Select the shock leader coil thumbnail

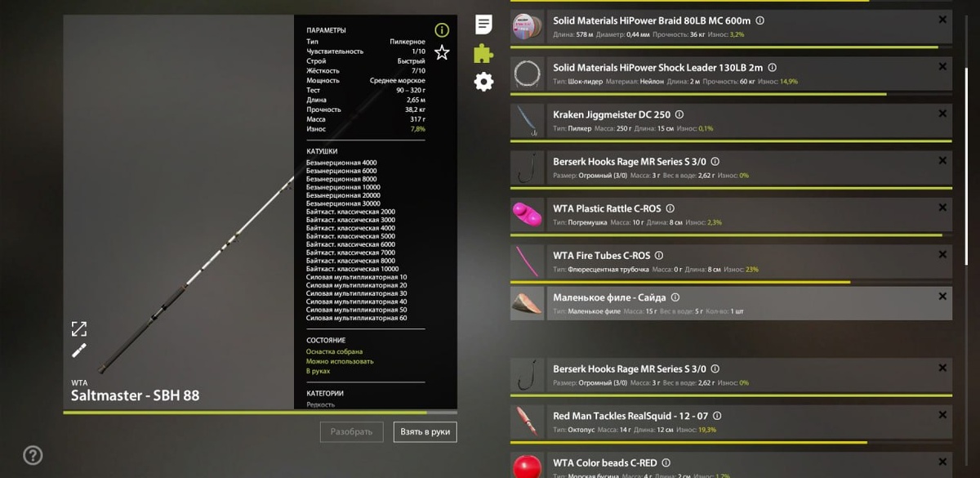click(528, 74)
